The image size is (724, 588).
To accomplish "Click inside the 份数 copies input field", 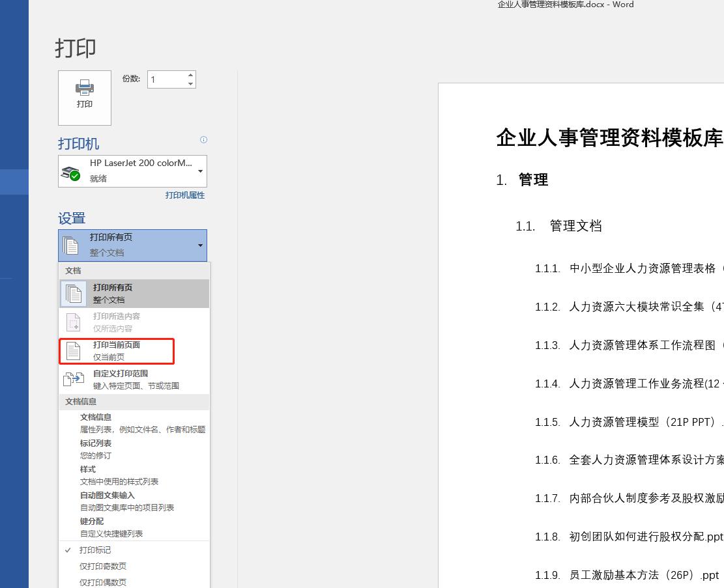I will (165, 79).
